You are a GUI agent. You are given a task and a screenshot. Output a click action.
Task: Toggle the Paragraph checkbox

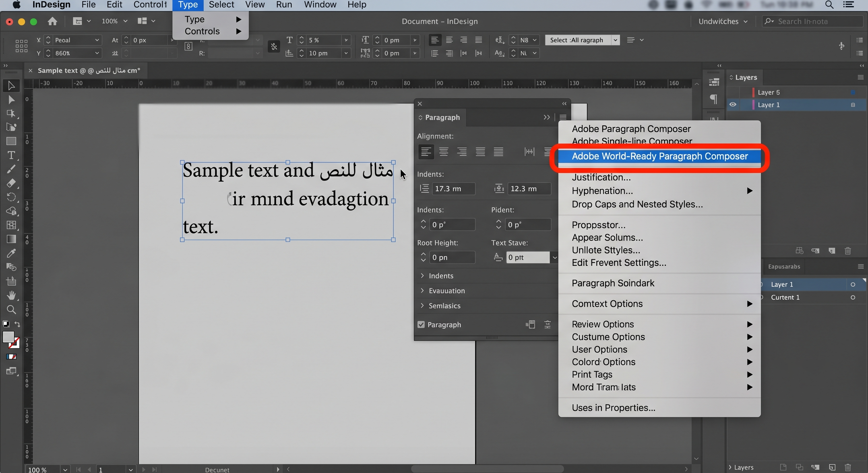(421, 325)
